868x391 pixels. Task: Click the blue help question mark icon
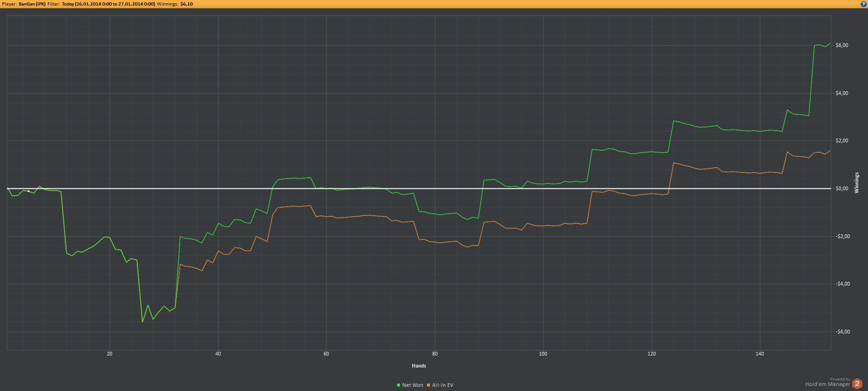[x=863, y=4]
